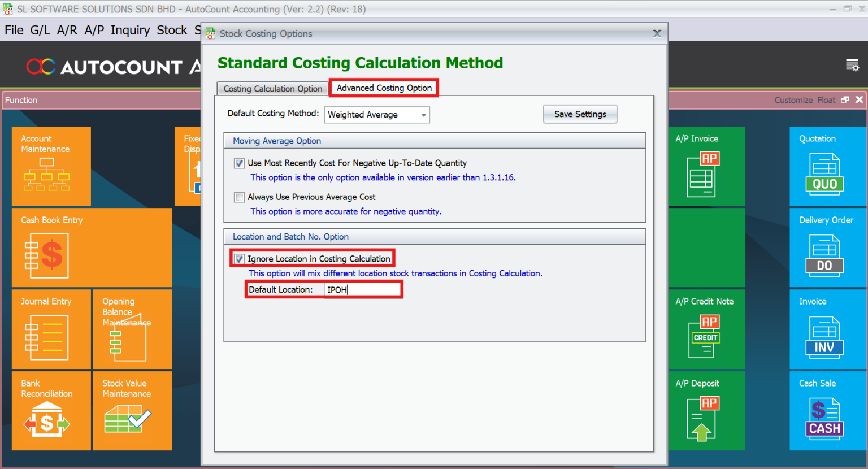Click inside the Default Location field

pyautogui.click(x=362, y=289)
